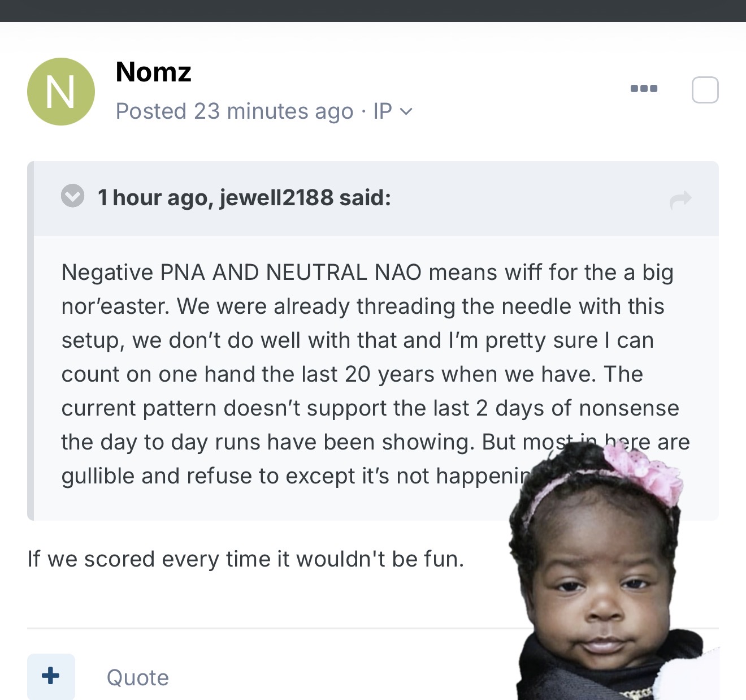Click the IP label beside the timestamp
Screen dimensions: 746x700
tap(383, 111)
